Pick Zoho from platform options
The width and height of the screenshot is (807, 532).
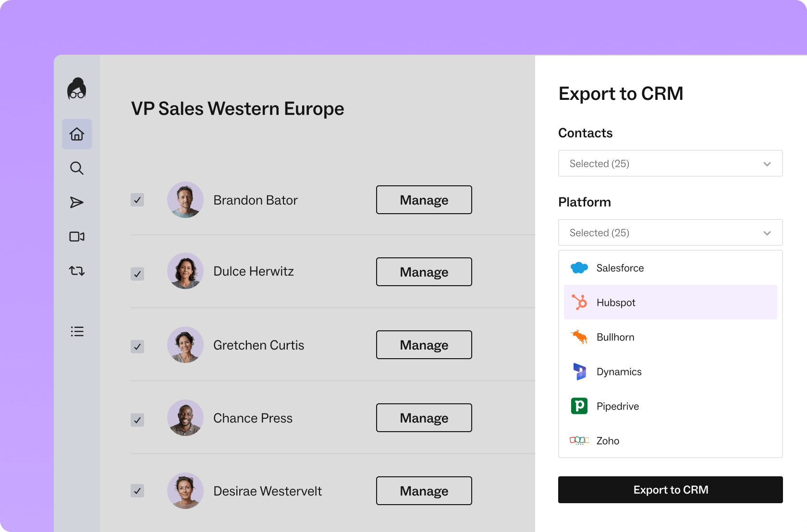click(608, 441)
